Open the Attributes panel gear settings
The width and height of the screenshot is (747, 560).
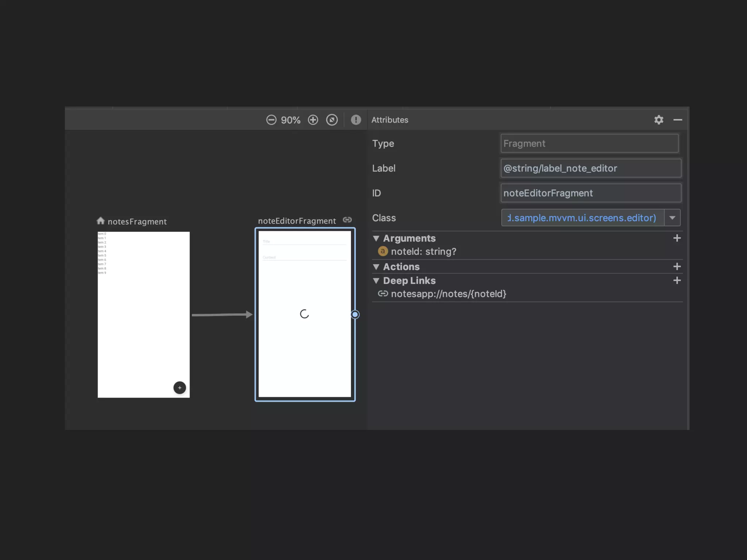(x=659, y=120)
